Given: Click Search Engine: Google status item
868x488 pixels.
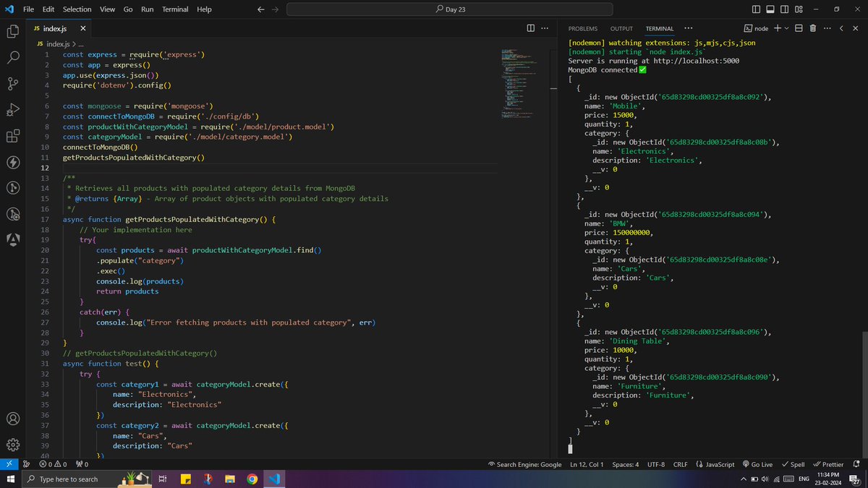Looking at the screenshot, I should 525,464.
